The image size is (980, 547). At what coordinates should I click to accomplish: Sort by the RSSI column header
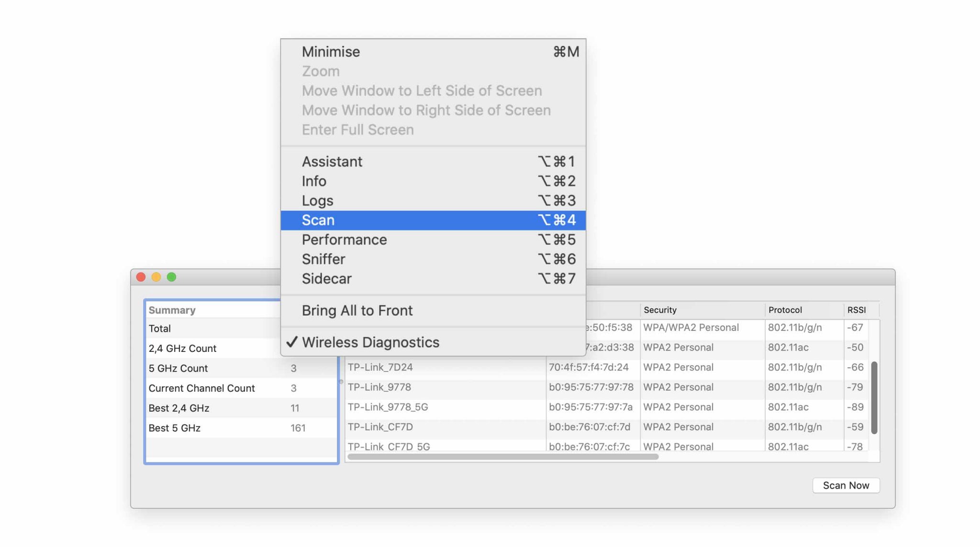pyautogui.click(x=857, y=310)
